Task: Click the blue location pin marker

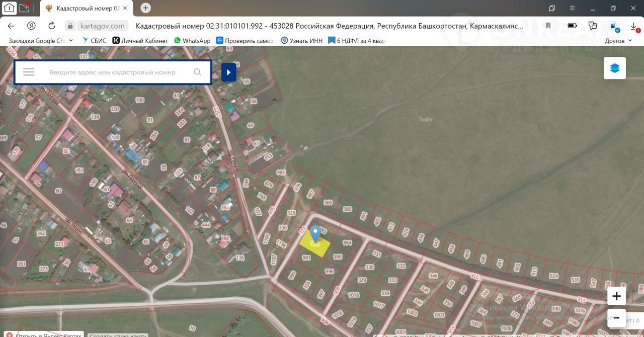Action: [315, 234]
